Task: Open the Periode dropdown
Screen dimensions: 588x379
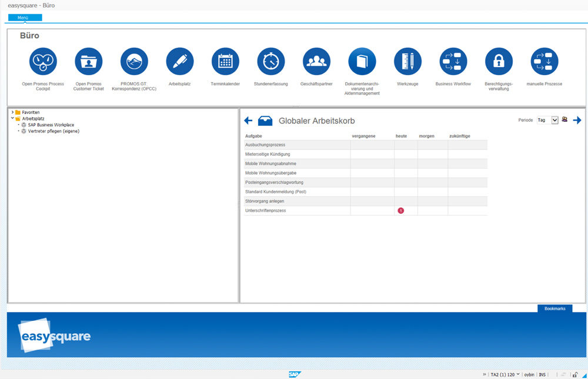Action: tap(554, 120)
